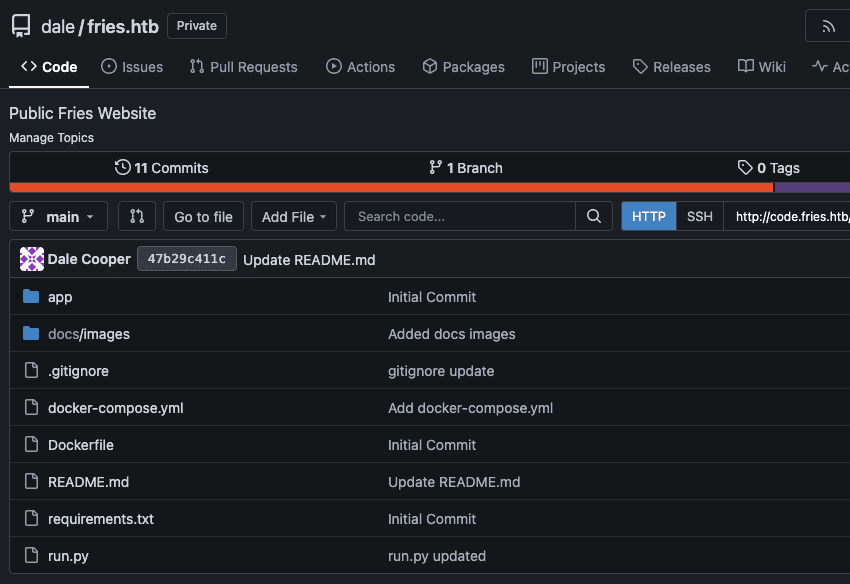Click the docker-compose.yml file icon
Screen dimensions: 850x584
(31, 407)
